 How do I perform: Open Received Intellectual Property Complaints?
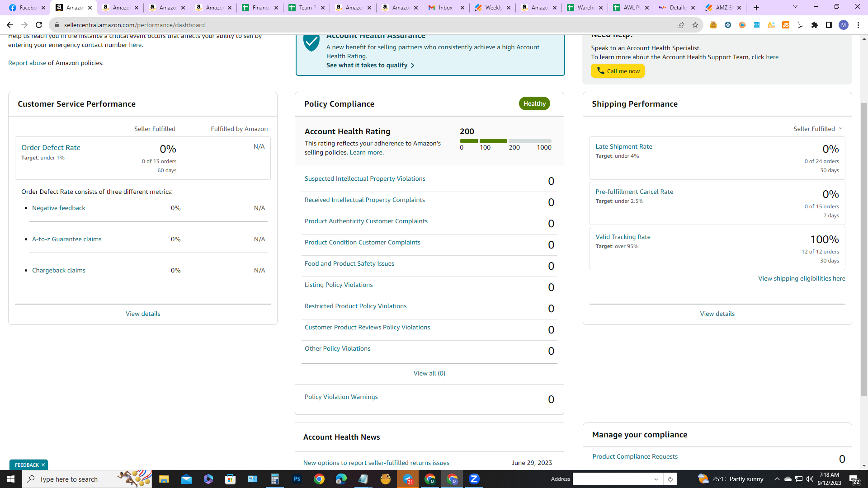pyautogui.click(x=365, y=200)
